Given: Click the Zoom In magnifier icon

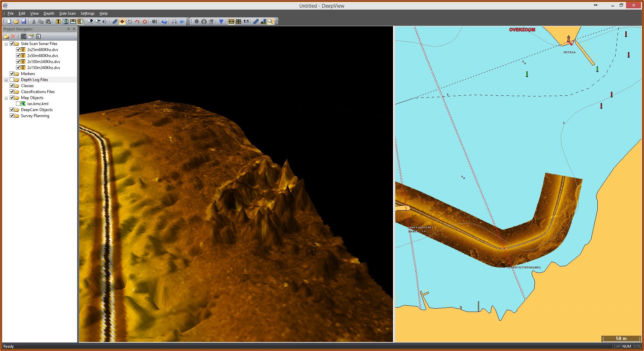Looking at the screenshot, I should (x=90, y=22).
